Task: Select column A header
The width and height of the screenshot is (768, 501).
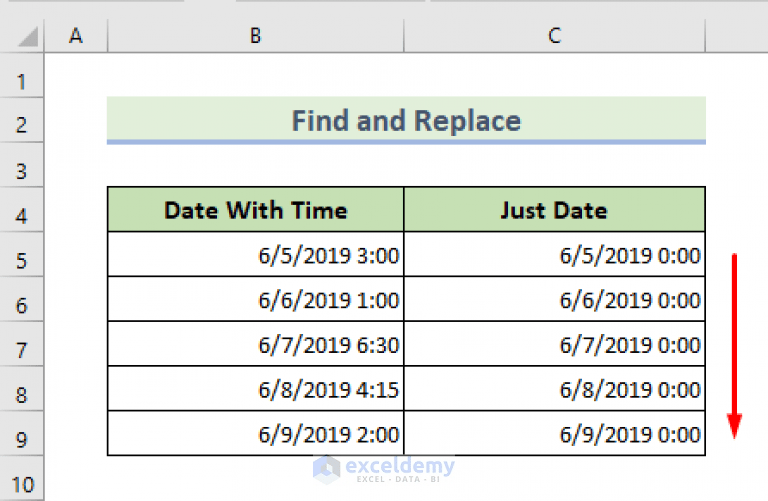Action: pos(76,36)
